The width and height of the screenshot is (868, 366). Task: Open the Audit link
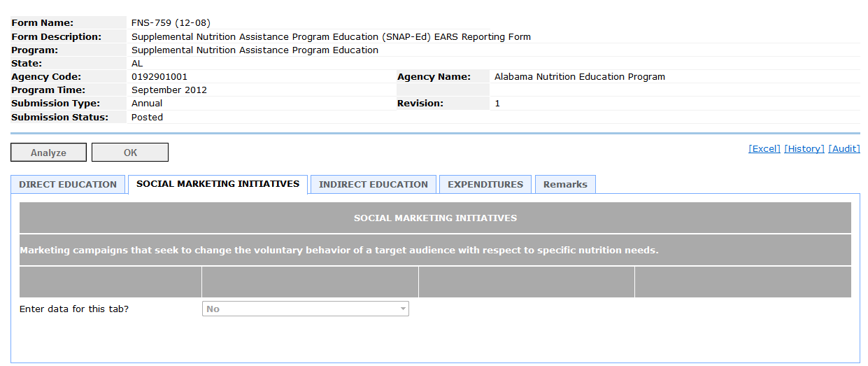point(844,149)
